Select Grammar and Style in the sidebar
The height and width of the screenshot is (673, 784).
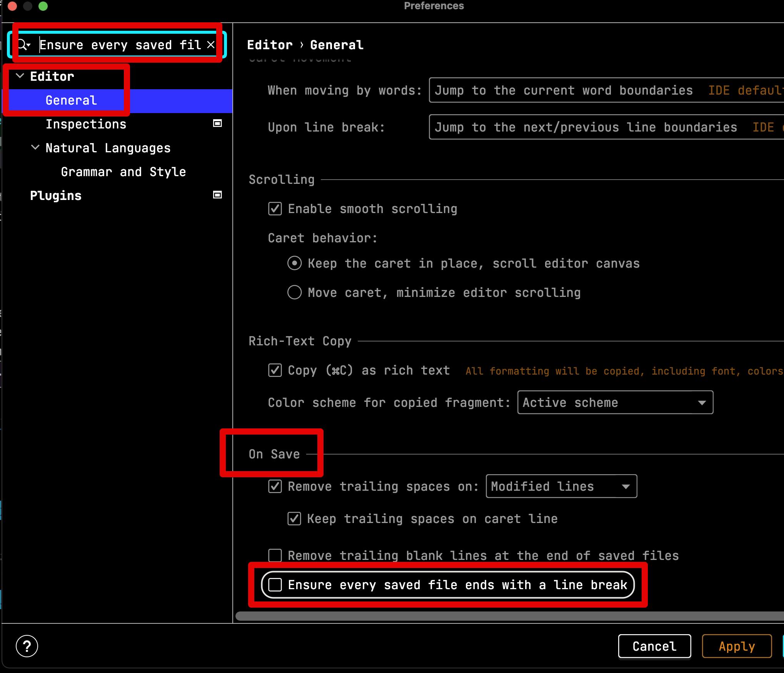point(123,172)
